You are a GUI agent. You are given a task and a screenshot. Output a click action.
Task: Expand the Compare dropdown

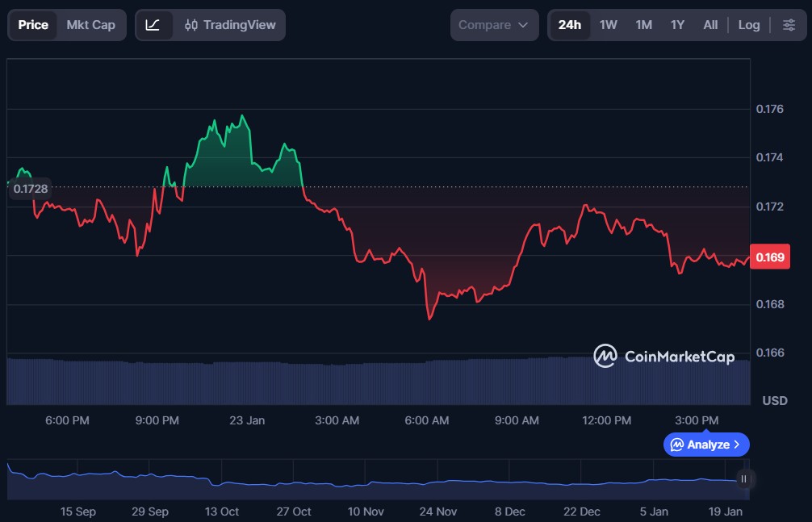tap(494, 25)
